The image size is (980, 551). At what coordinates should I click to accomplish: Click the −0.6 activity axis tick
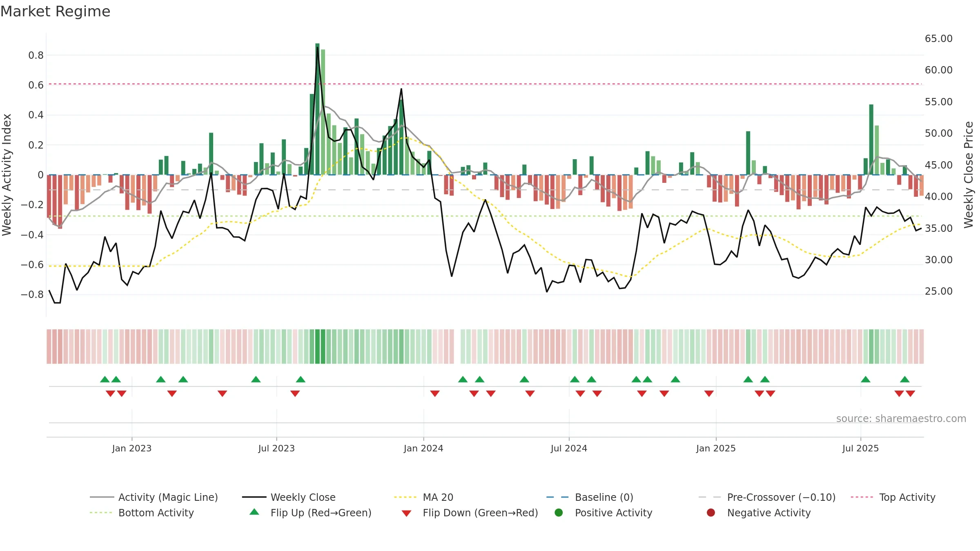tap(32, 265)
